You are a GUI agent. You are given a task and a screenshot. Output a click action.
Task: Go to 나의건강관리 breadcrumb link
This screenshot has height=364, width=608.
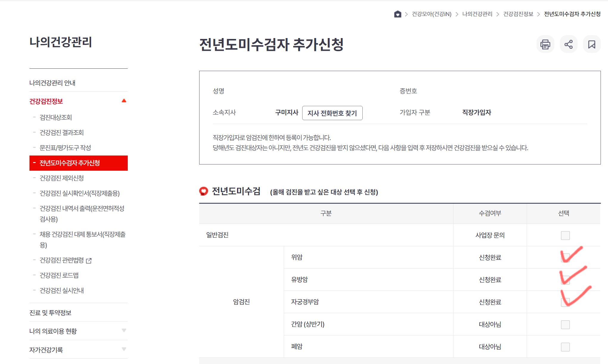(477, 14)
